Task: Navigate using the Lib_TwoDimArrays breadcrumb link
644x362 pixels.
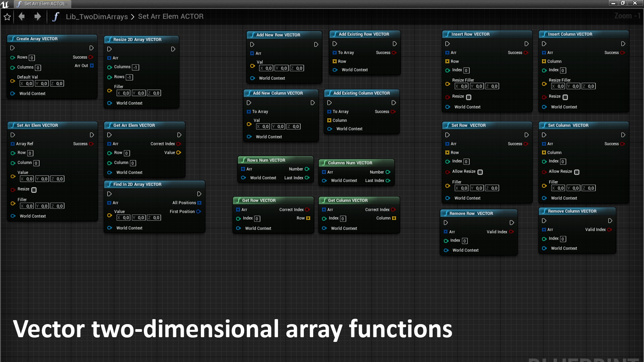Action: coord(97,16)
